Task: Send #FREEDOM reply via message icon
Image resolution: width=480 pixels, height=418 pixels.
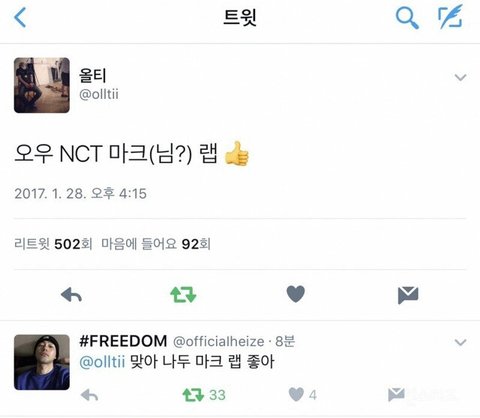Action: [x=396, y=395]
